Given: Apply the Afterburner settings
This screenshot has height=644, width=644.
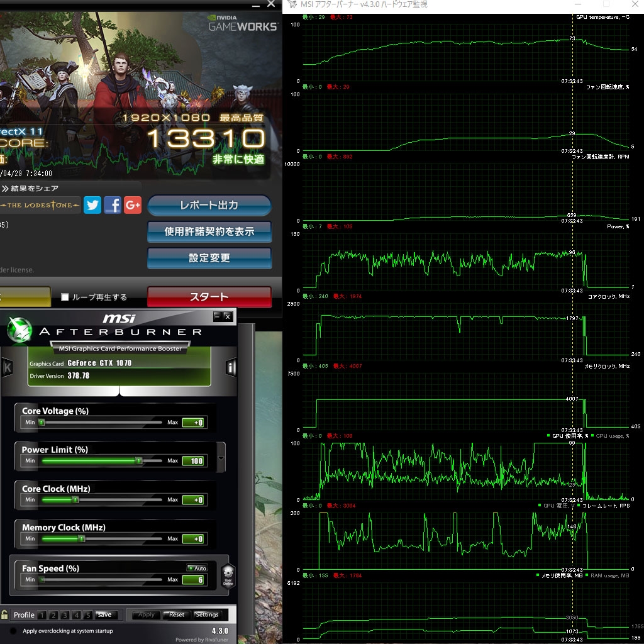Looking at the screenshot, I should (146, 615).
